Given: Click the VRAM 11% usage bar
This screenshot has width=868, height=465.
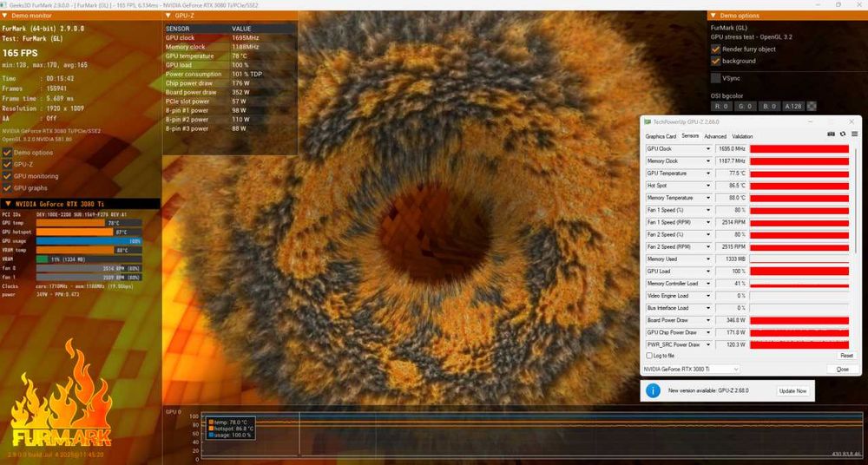Looking at the screenshot, I should point(89,259).
